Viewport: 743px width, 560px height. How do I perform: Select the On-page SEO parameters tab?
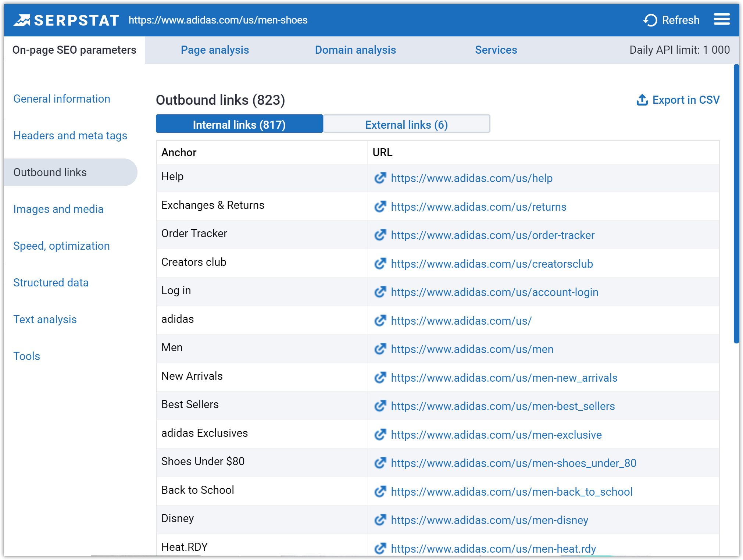pyautogui.click(x=74, y=50)
